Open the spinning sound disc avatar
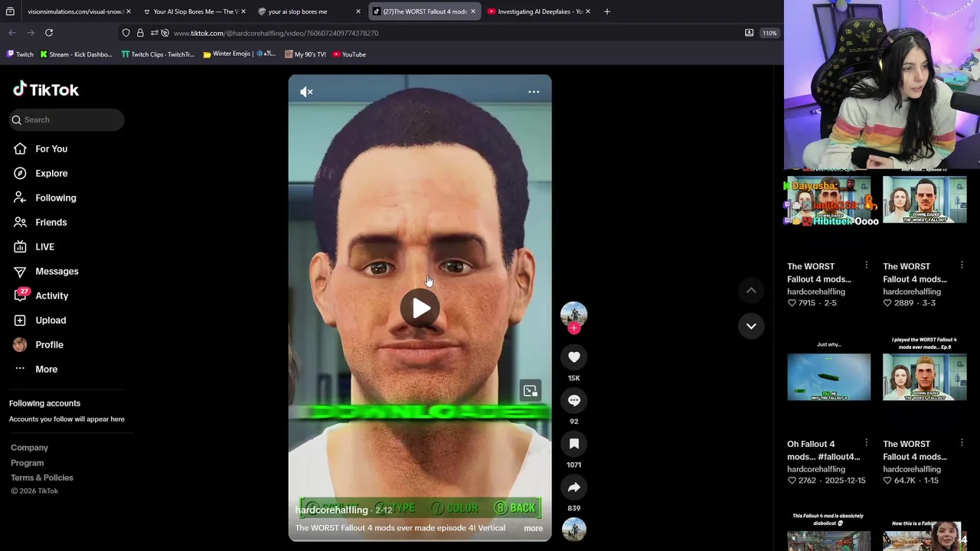980x551 pixels. [x=573, y=530]
